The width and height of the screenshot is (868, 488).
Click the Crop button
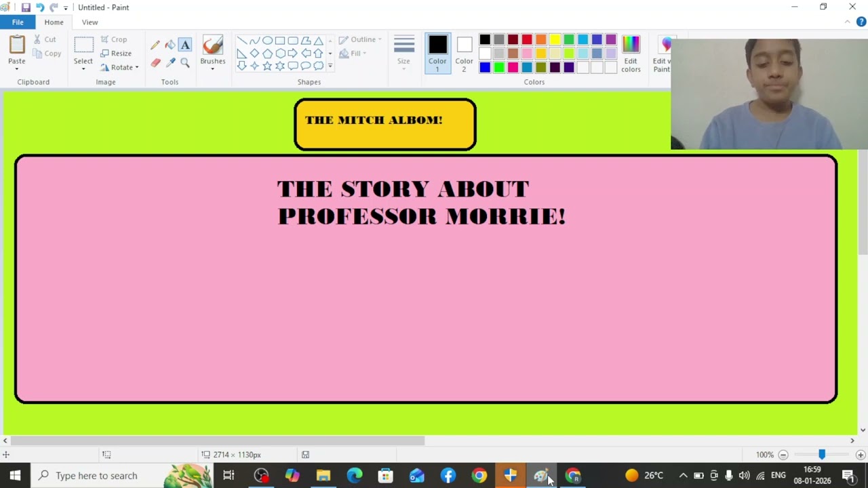point(113,39)
